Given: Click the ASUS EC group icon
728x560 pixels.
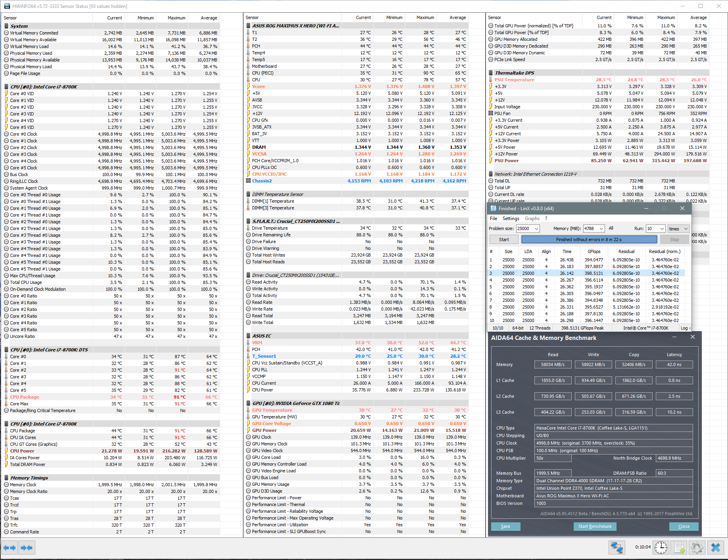Looking at the screenshot, I should 248,336.
